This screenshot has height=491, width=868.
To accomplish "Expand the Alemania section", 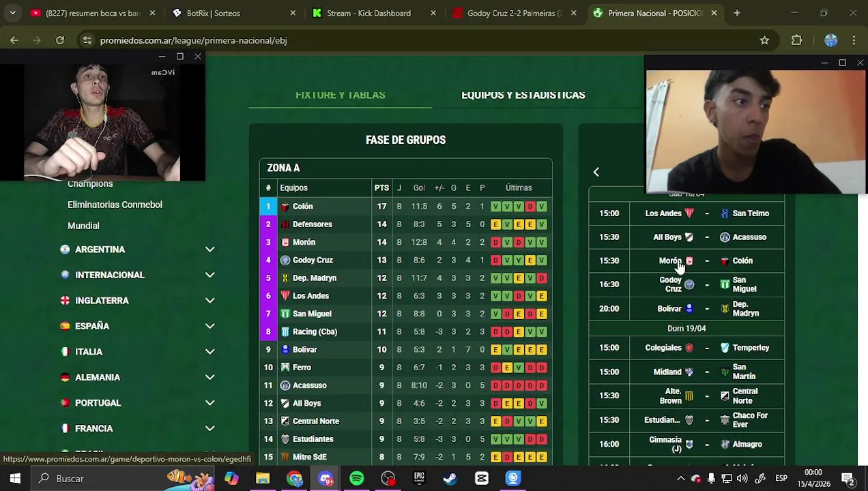I will 209,377.
